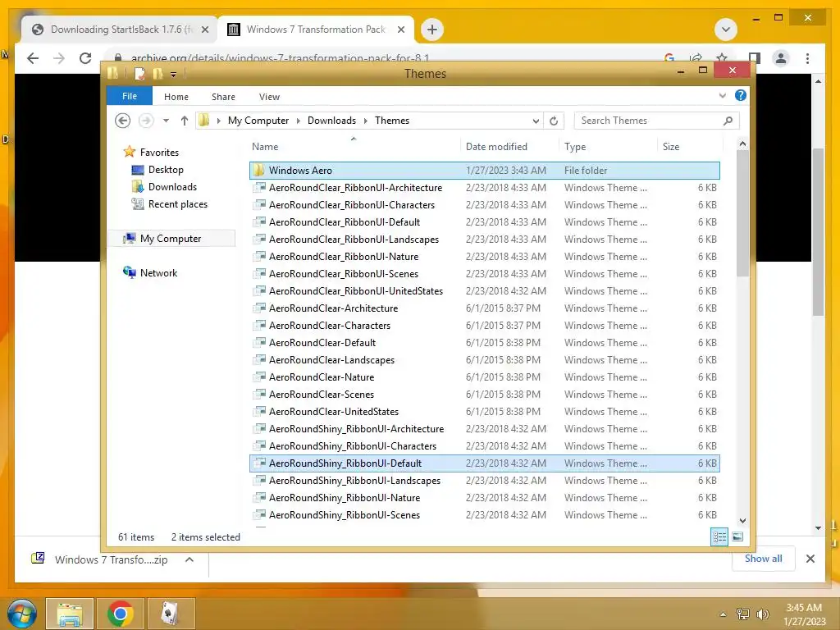Close the Windows 7 Transformation Pack tab
This screenshot has width=840, height=630.
(400, 30)
